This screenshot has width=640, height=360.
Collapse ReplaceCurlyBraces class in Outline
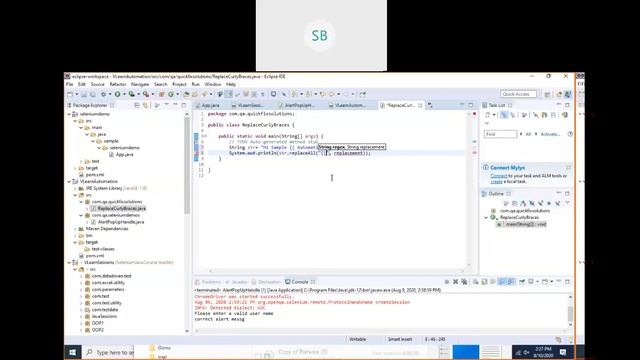coord(486,218)
